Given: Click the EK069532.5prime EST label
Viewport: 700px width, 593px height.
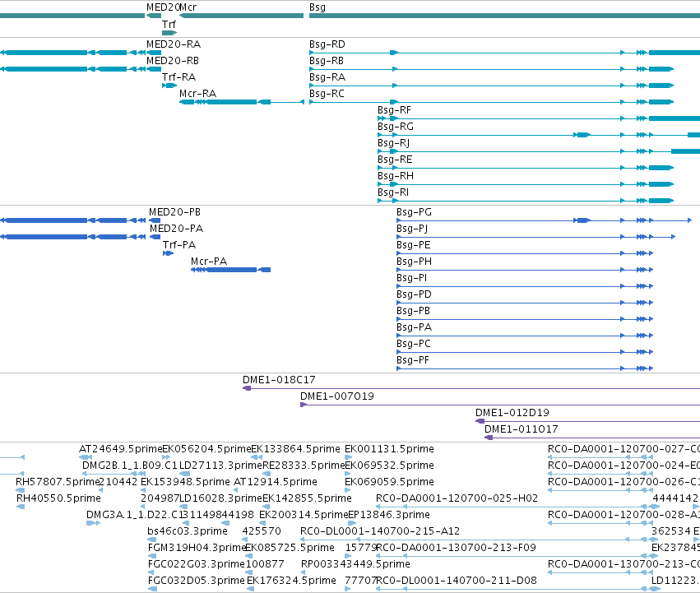Looking at the screenshot, I should coord(389,466).
